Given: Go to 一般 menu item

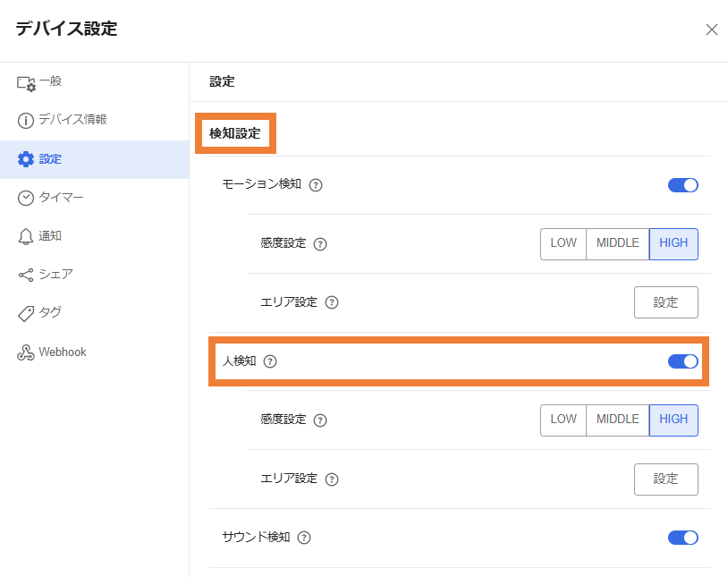Looking at the screenshot, I should tap(94, 82).
